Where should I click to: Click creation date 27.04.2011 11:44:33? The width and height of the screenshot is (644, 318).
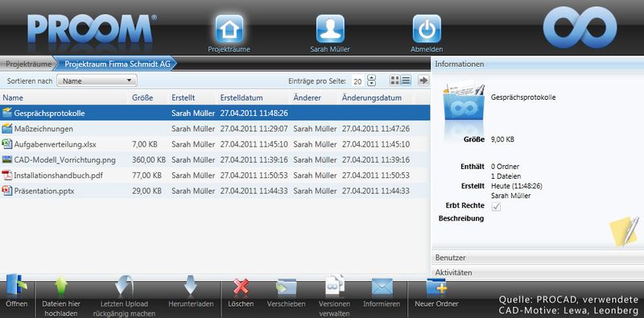[254, 191]
